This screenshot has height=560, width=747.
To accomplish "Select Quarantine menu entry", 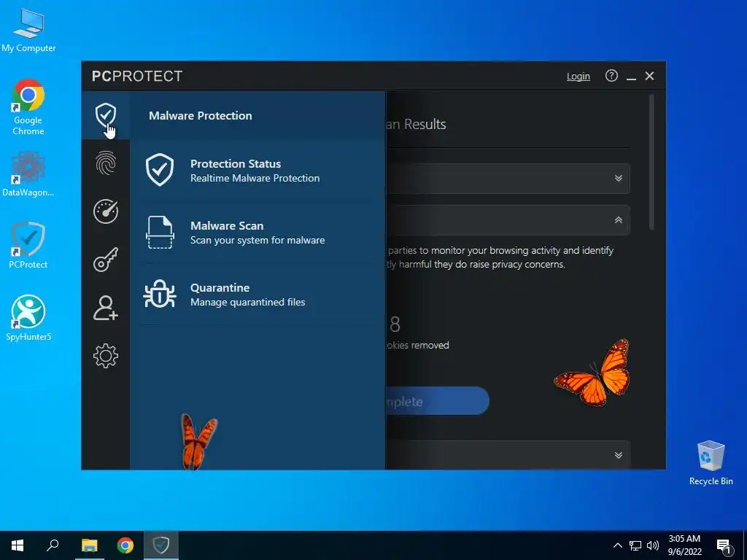I will [x=258, y=295].
